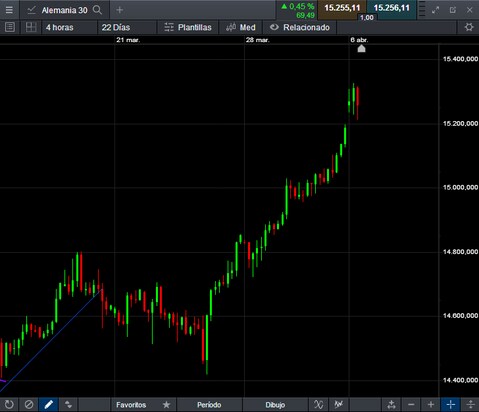
Task: Click the 21 mar. date label
Action: [128, 40]
